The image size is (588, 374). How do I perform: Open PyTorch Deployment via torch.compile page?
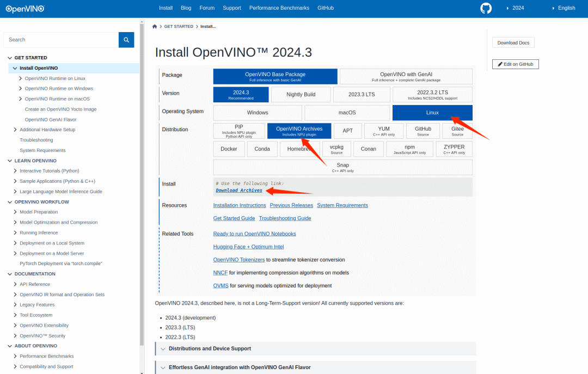coord(61,263)
